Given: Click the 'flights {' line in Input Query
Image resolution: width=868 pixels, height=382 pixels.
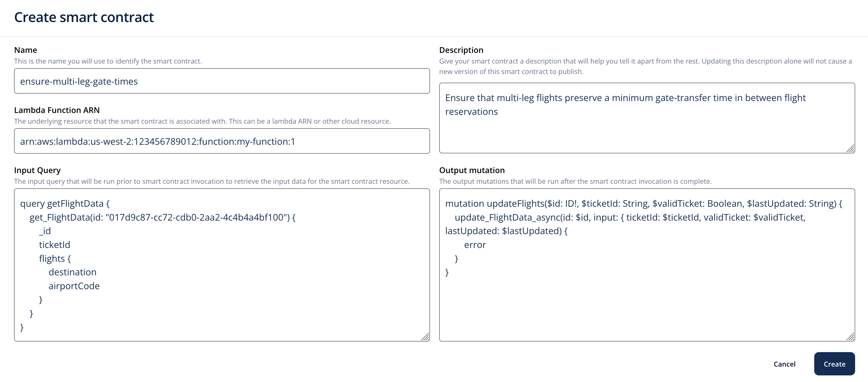Looking at the screenshot, I should [55, 258].
